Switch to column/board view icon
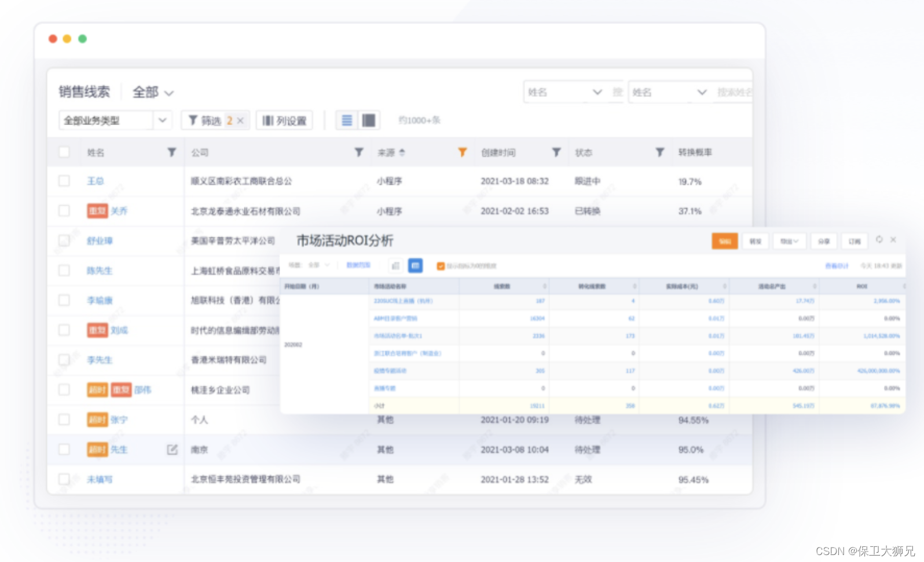924x562 pixels. [368, 121]
